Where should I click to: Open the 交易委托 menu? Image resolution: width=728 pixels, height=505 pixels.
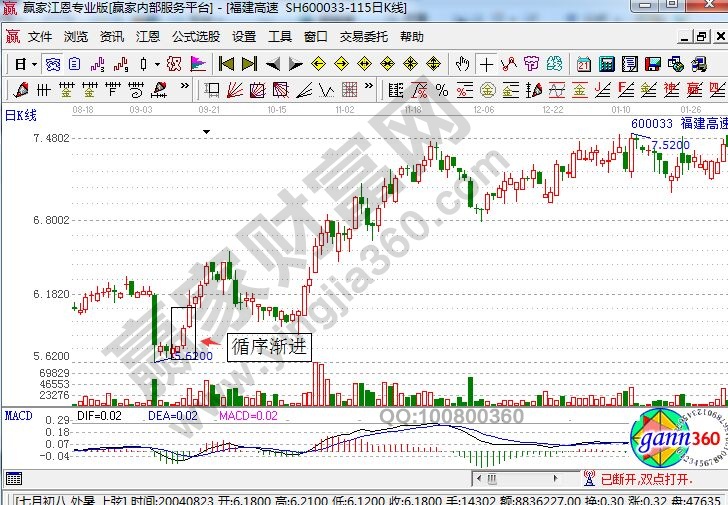[x=365, y=37]
